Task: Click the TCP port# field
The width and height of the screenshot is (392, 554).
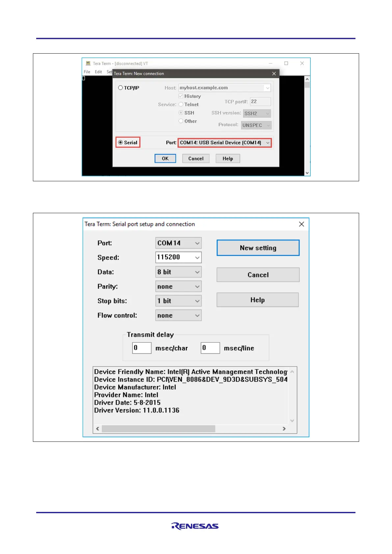Action: pos(260,101)
